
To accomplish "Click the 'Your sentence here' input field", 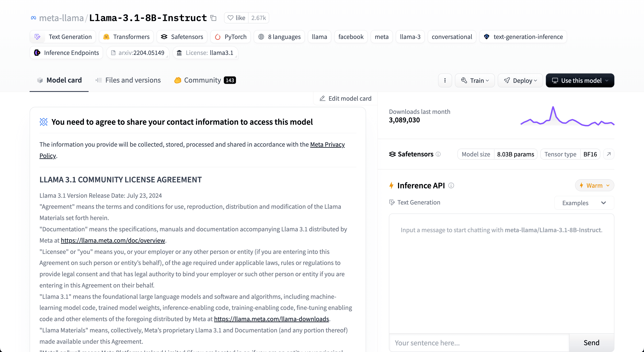I will (x=479, y=342).
